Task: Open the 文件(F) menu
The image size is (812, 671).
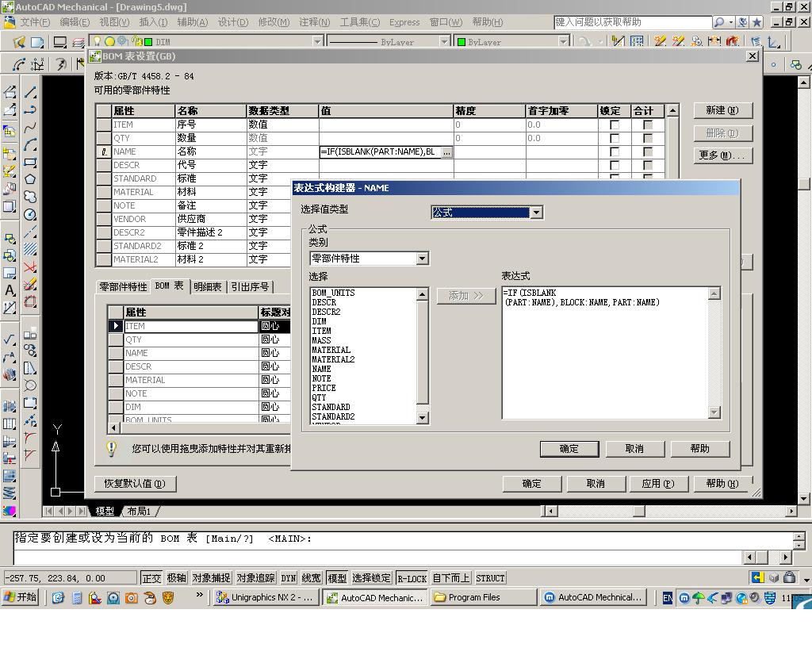Action: (34, 22)
